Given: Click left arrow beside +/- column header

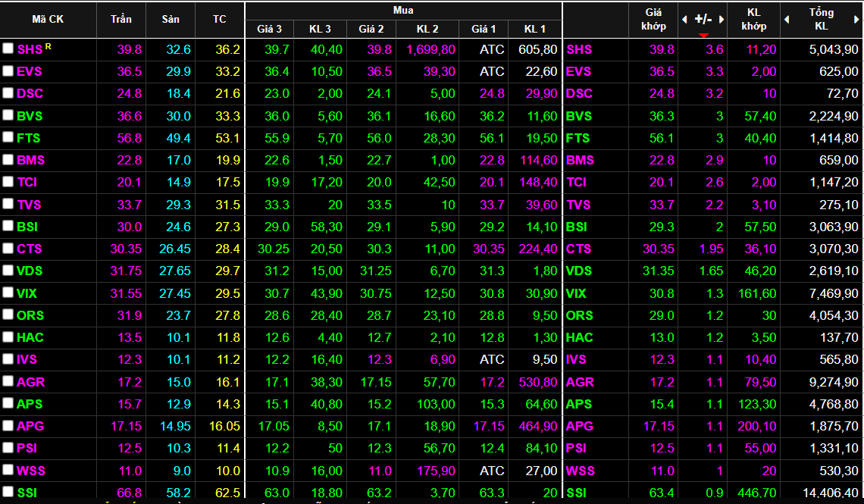Looking at the screenshot, I should (685, 19).
